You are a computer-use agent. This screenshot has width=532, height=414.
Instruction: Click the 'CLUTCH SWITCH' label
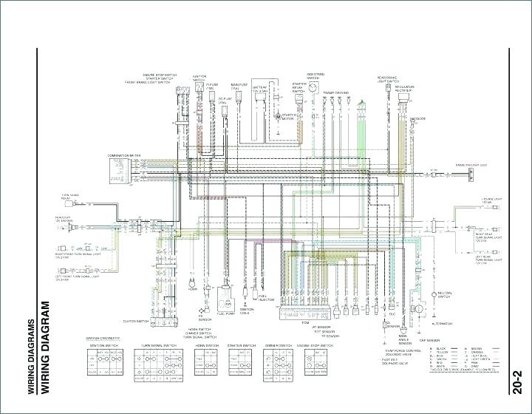pos(135,321)
